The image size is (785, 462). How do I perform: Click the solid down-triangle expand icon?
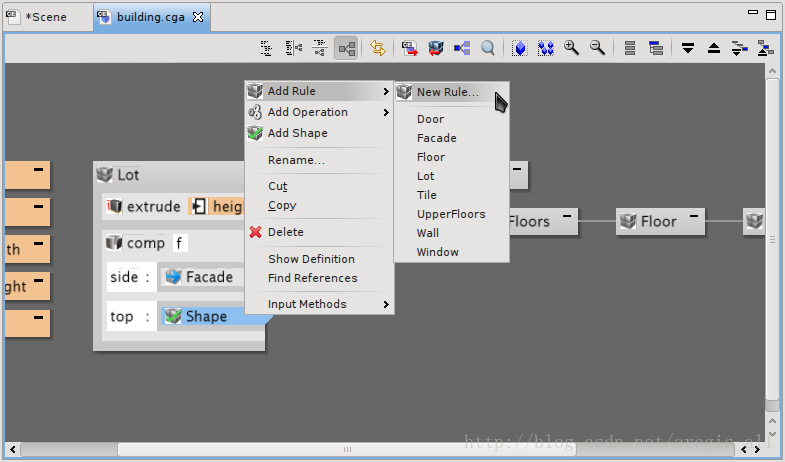[x=688, y=48]
